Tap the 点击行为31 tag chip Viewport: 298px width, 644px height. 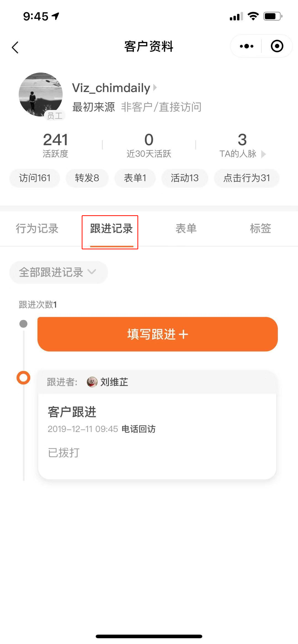[247, 178]
